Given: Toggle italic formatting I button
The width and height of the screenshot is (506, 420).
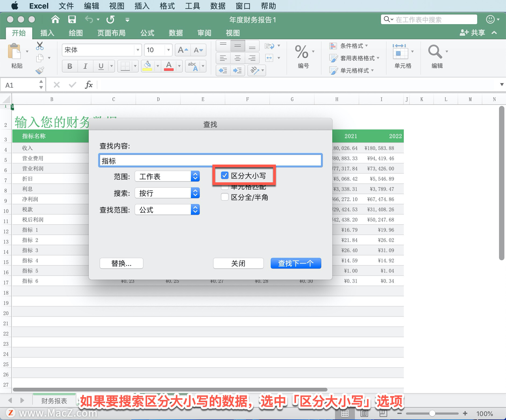Looking at the screenshot, I should (x=85, y=66).
